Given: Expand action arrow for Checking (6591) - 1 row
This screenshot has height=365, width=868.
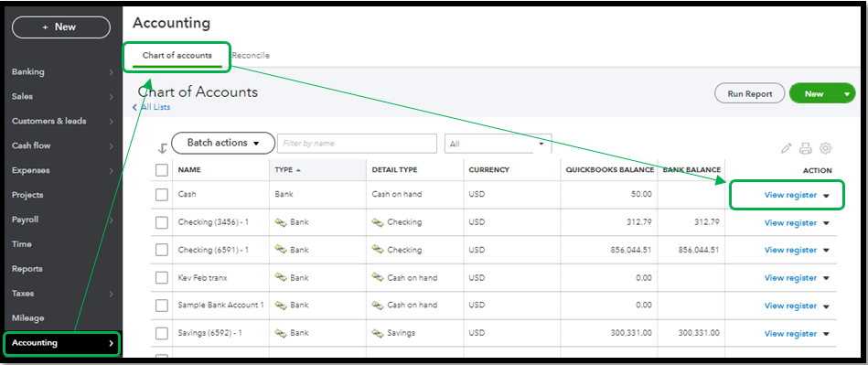Looking at the screenshot, I should pyautogui.click(x=826, y=251).
